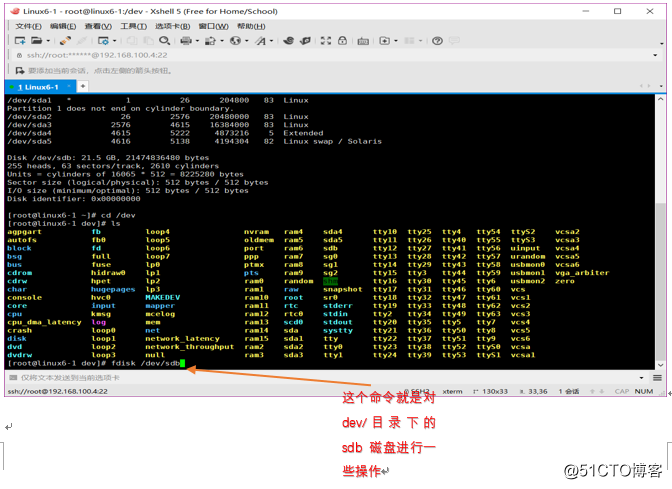Open the 选项卡(B) menu

point(172,26)
